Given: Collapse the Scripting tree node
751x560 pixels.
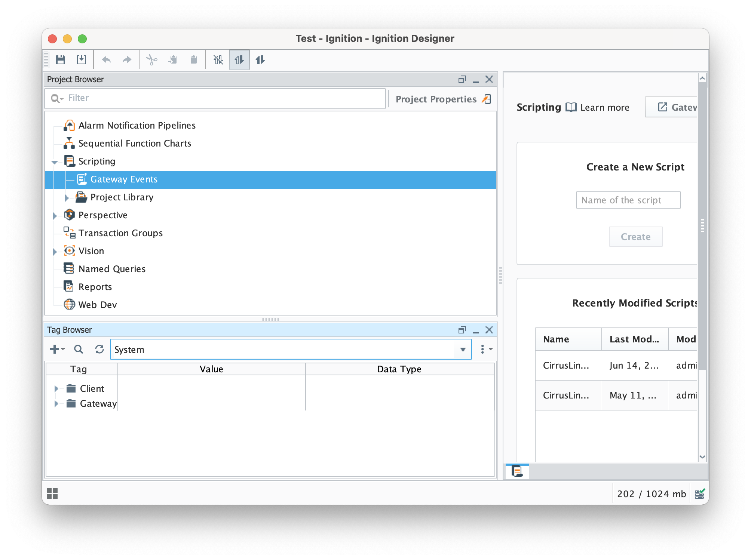Looking at the screenshot, I should [x=55, y=162].
